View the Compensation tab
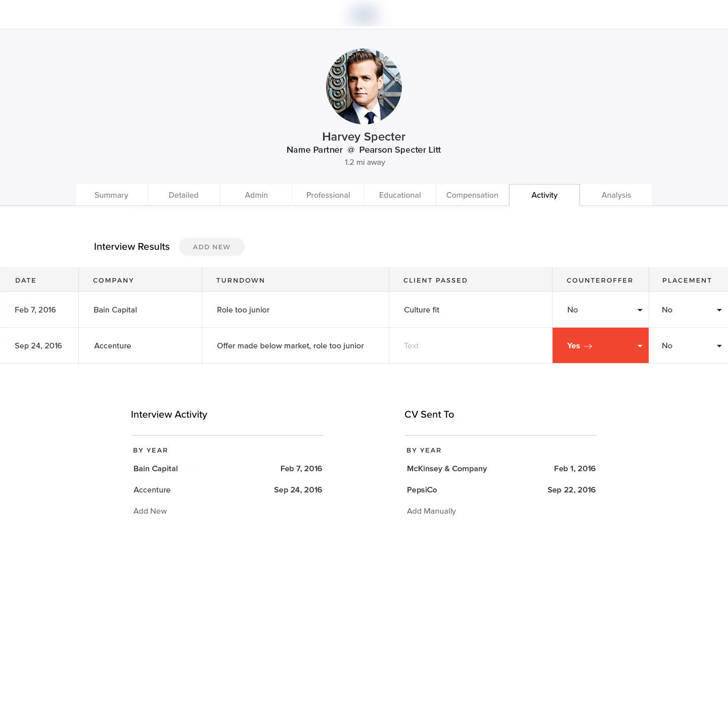 [x=472, y=195]
